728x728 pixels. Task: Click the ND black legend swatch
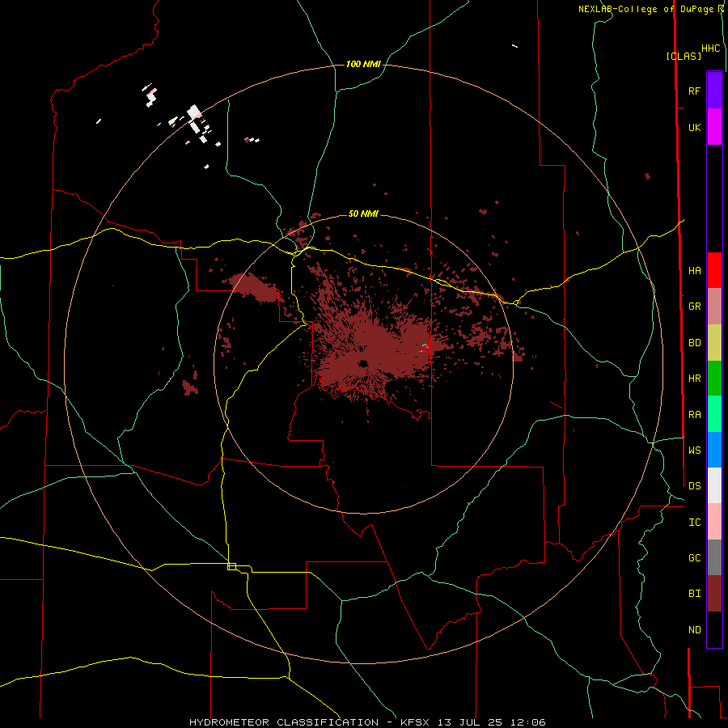[x=714, y=629]
